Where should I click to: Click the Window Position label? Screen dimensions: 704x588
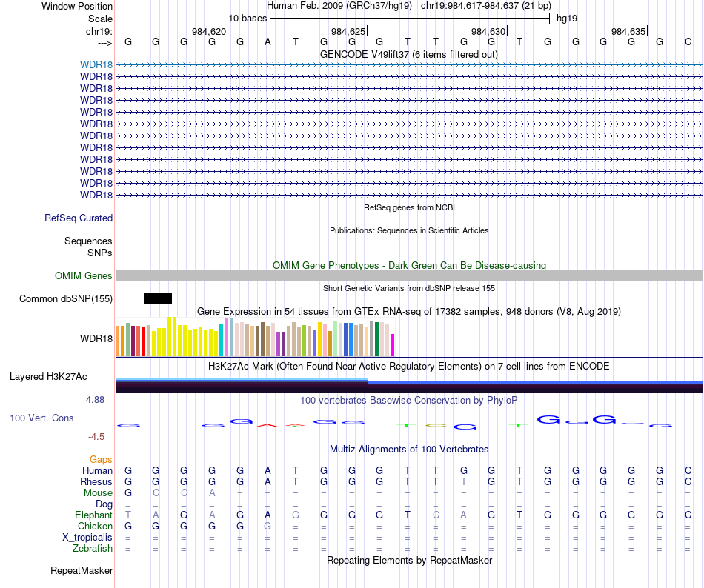pos(77,6)
